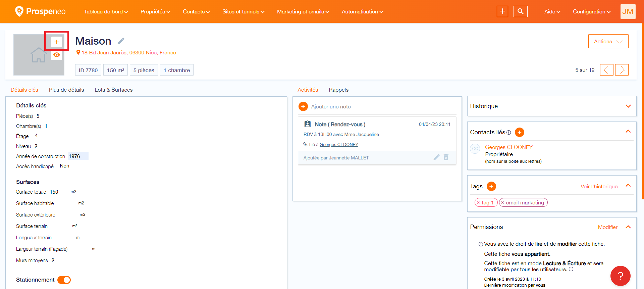Click the 150 m² badge
The width and height of the screenshot is (644, 289).
(x=115, y=70)
